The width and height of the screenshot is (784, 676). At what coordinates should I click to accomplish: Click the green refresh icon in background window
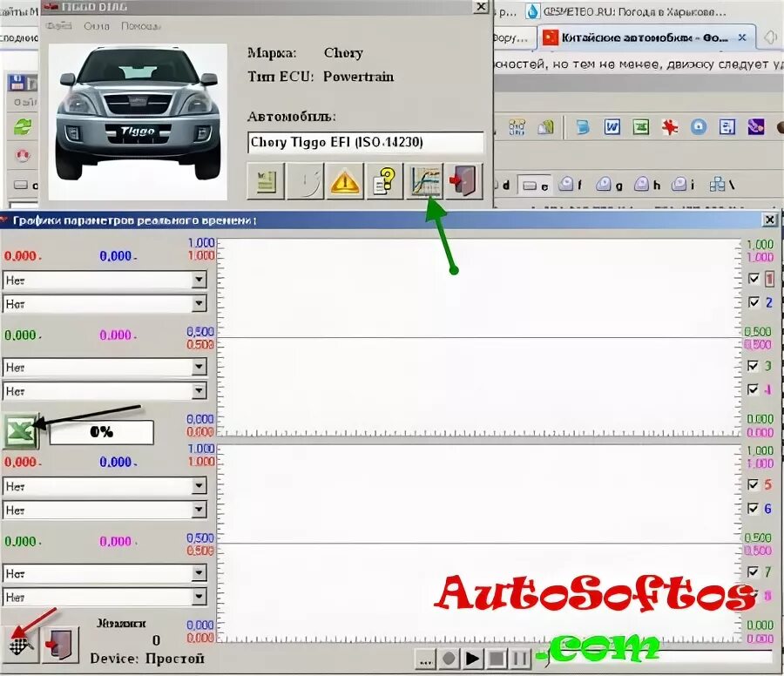(x=23, y=126)
